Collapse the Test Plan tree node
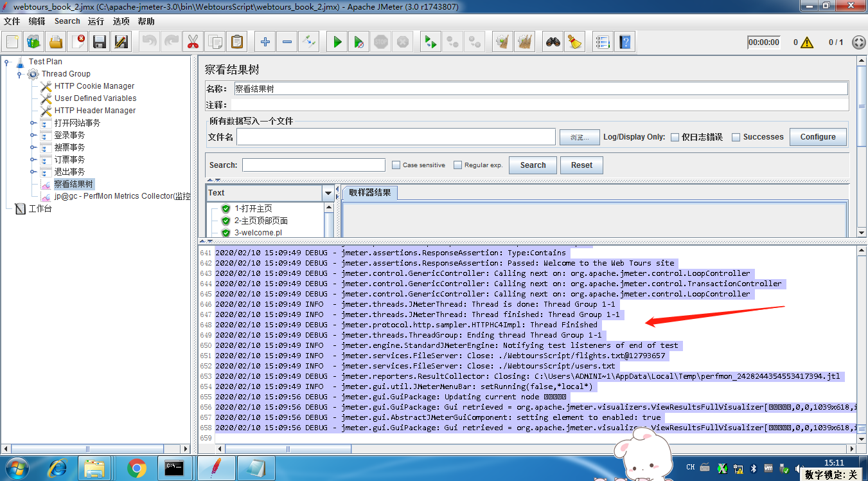This screenshot has height=481, width=868. coord(7,62)
